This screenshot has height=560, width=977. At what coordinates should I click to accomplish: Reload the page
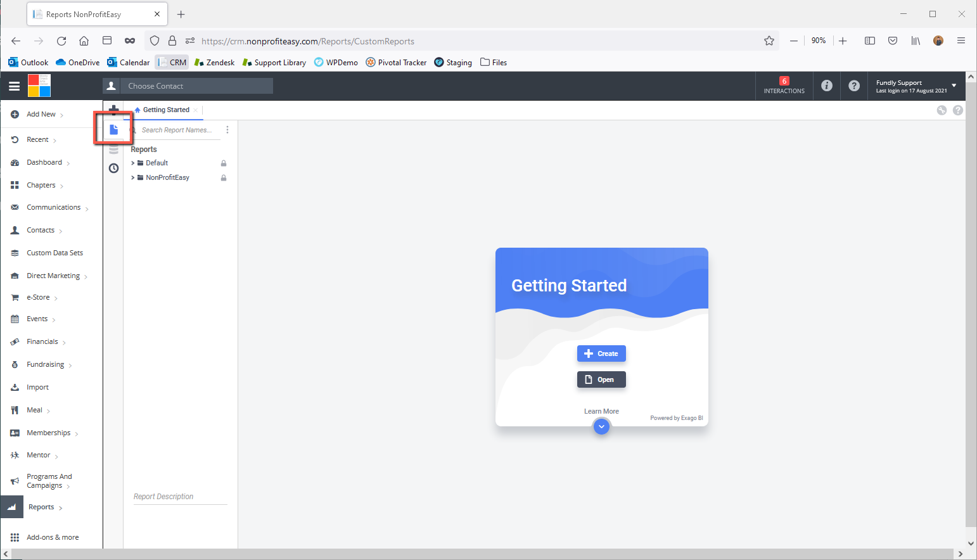[x=61, y=41]
